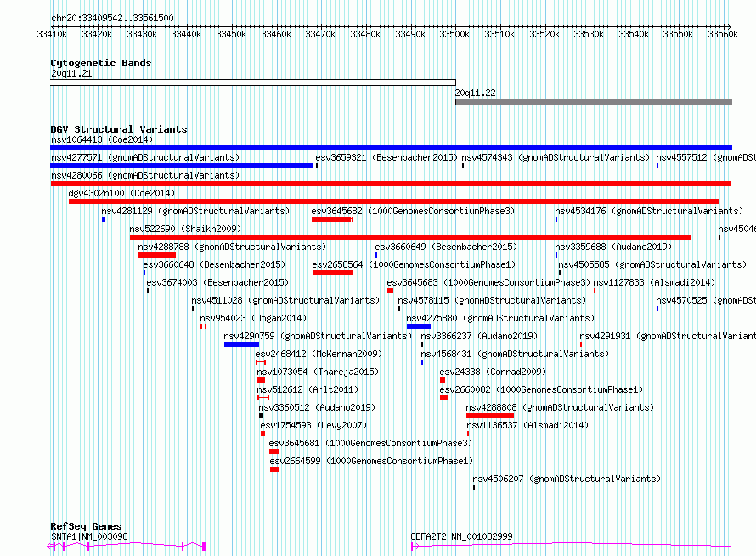756x556 pixels.
Task: Open nsv522690 (Shaikh2009) variant label
Action: click(185, 230)
